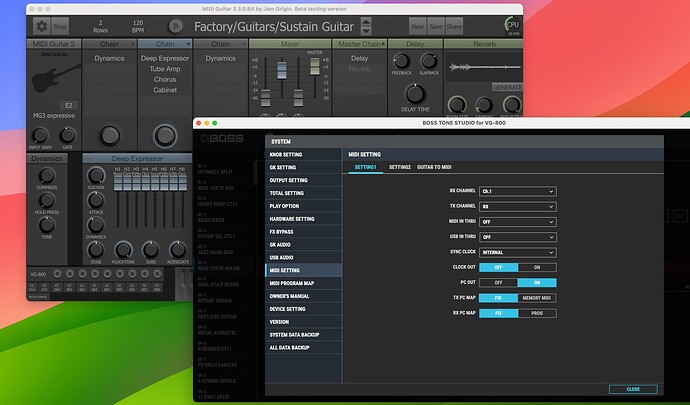Go to next patch with down arrow
This screenshot has width=690, height=405.
pos(366,31)
